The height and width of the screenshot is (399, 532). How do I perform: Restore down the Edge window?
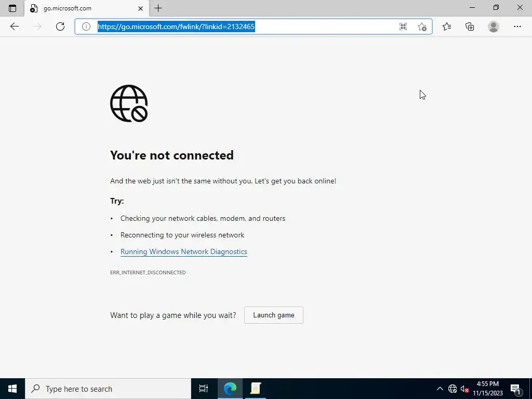tap(496, 7)
